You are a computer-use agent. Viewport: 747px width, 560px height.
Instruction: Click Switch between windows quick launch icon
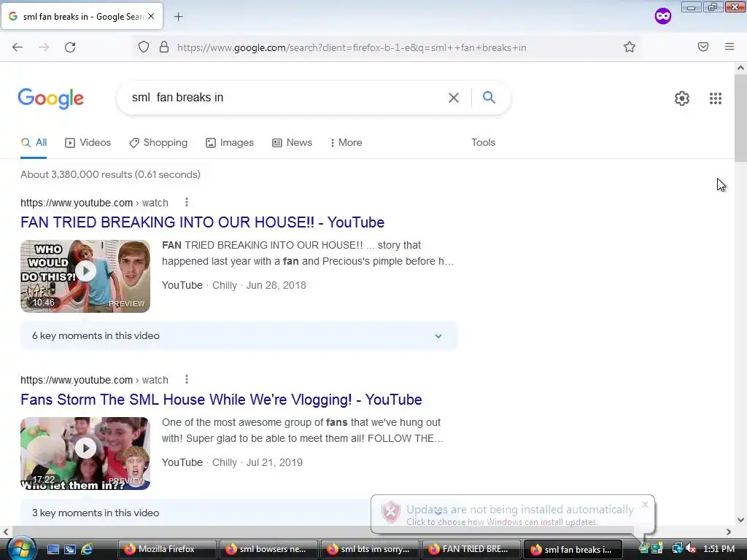pyautogui.click(x=69, y=549)
